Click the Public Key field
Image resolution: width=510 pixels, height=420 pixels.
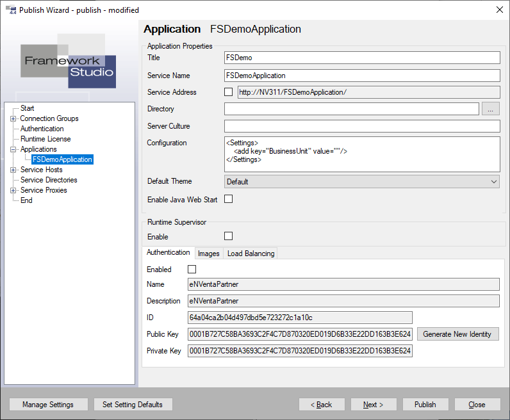pos(300,334)
